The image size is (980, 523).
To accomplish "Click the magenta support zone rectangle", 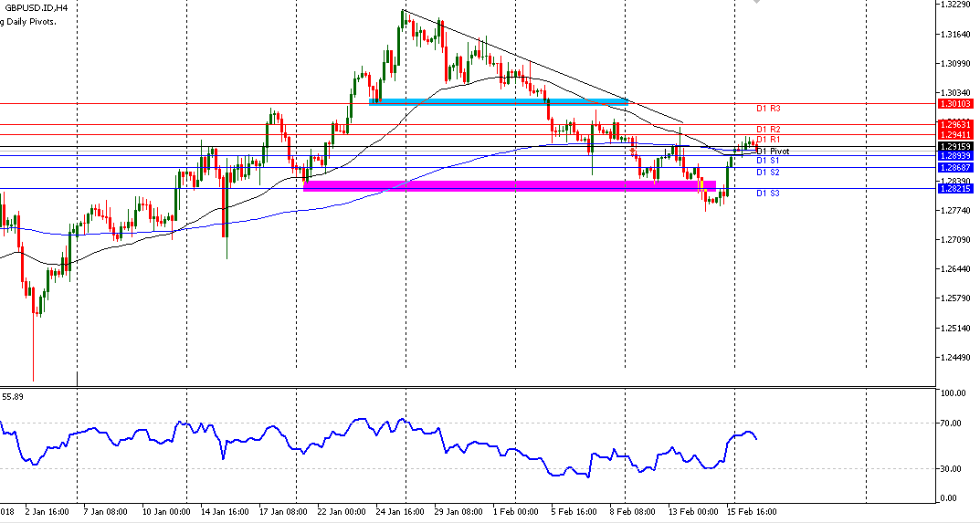I will click(510, 186).
